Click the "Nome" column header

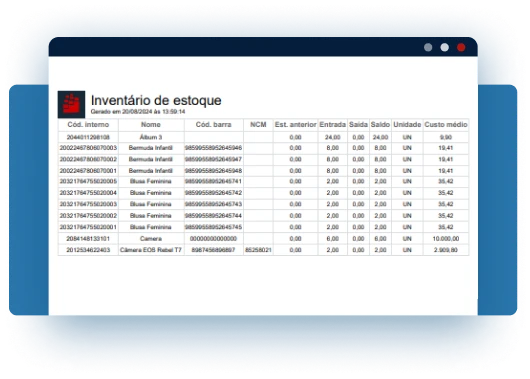point(151,124)
